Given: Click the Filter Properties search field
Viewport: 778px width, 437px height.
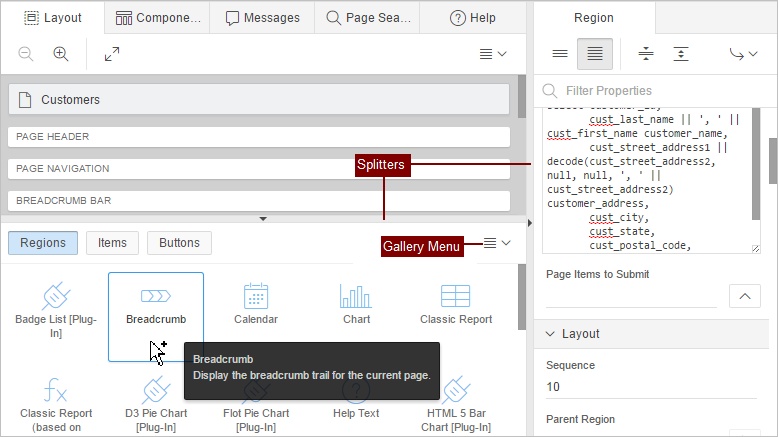Looking at the screenshot, I should [650, 90].
